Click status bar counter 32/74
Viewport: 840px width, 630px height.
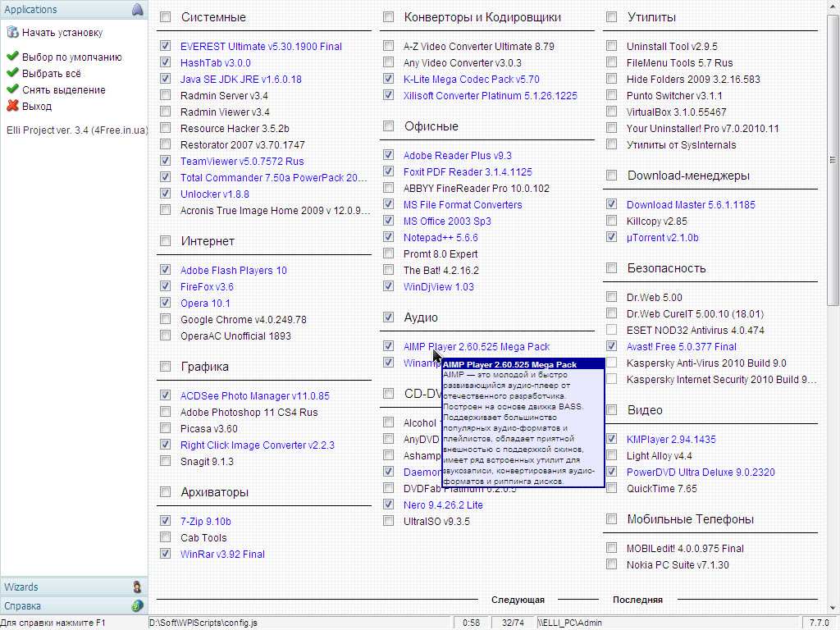click(x=513, y=623)
